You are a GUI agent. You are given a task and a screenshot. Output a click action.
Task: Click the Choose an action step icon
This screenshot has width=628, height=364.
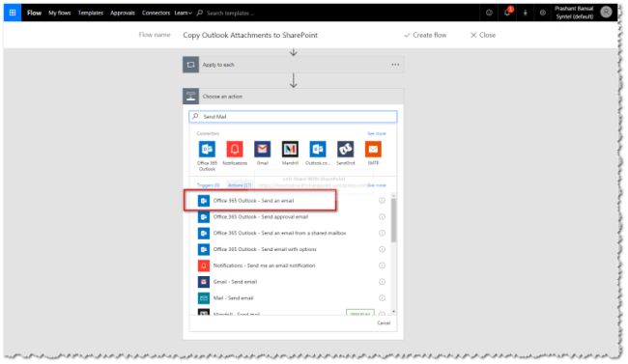click(190, 97)
